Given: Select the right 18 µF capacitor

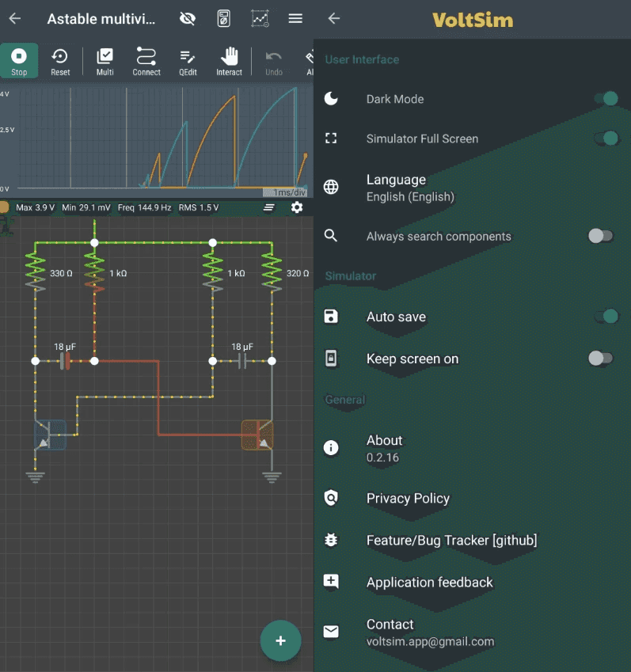Looking at the screenshot, I should 242,361.
